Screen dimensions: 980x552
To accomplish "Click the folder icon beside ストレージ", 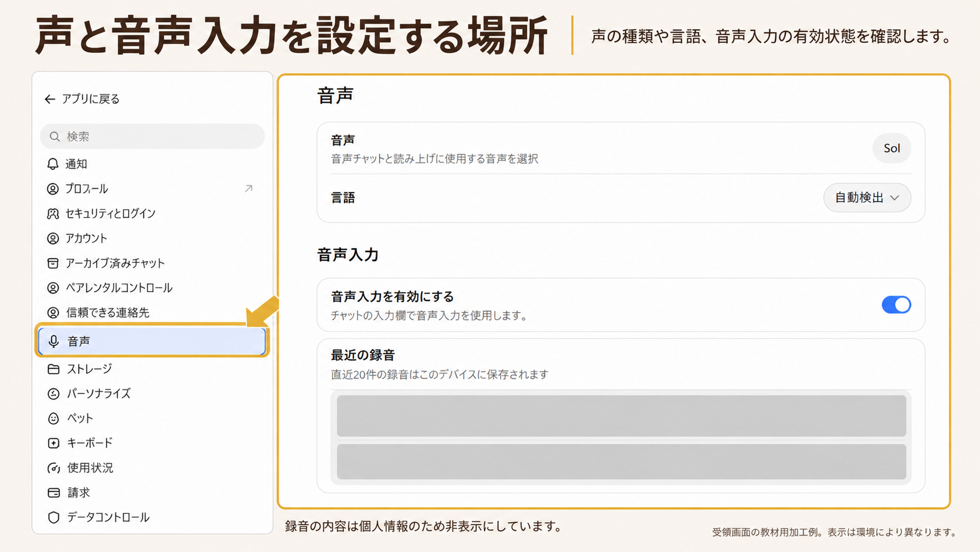I will click(53, 369).
